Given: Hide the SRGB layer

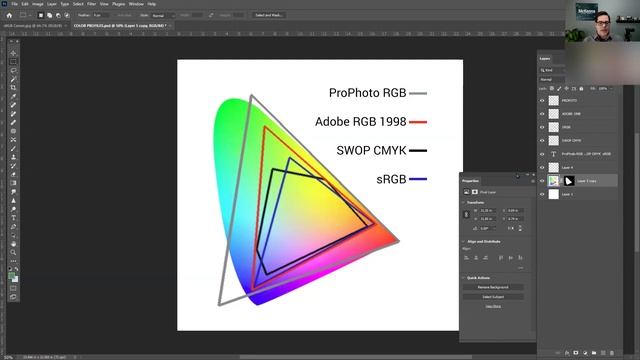Looking at the screenshot, I should click(x=542, y=127).
